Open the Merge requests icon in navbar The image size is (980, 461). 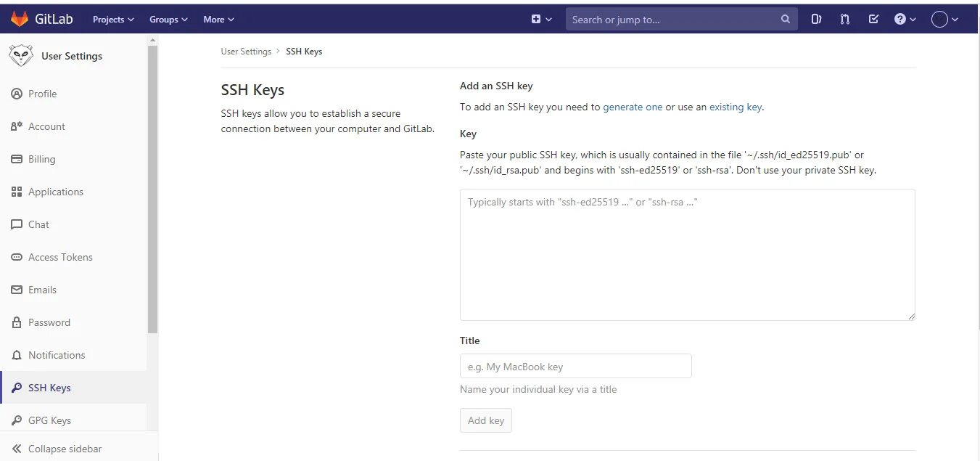point(845,19)
